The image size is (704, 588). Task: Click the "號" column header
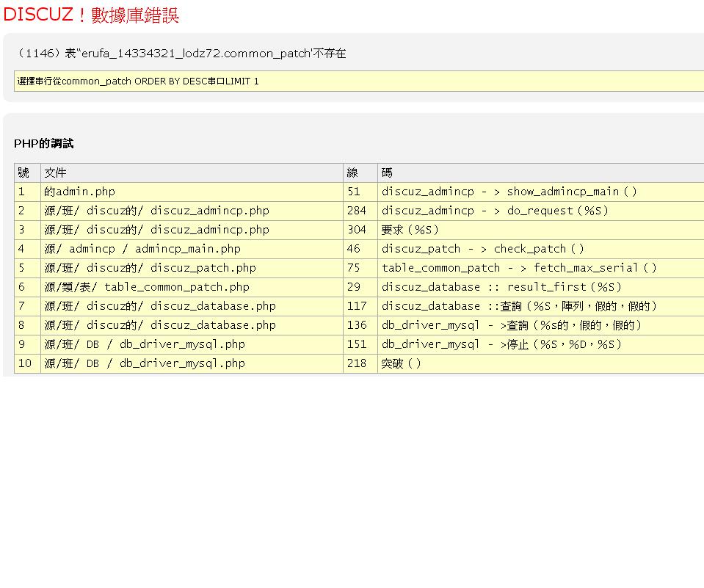tap(27, 173)
